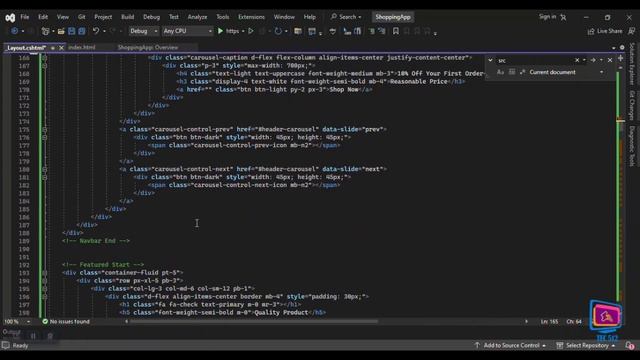This screenshot has width=640, height=360.
Task: Open the https launch profile dropdown arrow
Action: tap(243, 31)
